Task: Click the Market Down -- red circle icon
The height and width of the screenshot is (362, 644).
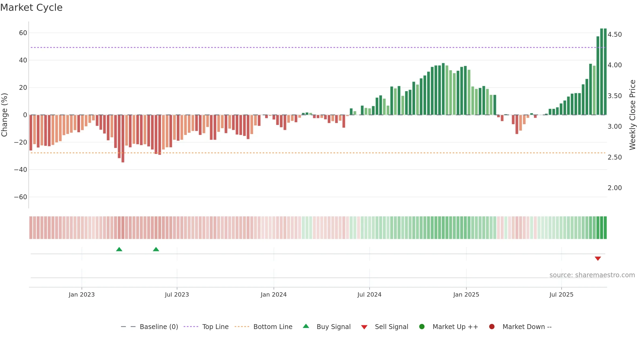Action: click(492, 327)
